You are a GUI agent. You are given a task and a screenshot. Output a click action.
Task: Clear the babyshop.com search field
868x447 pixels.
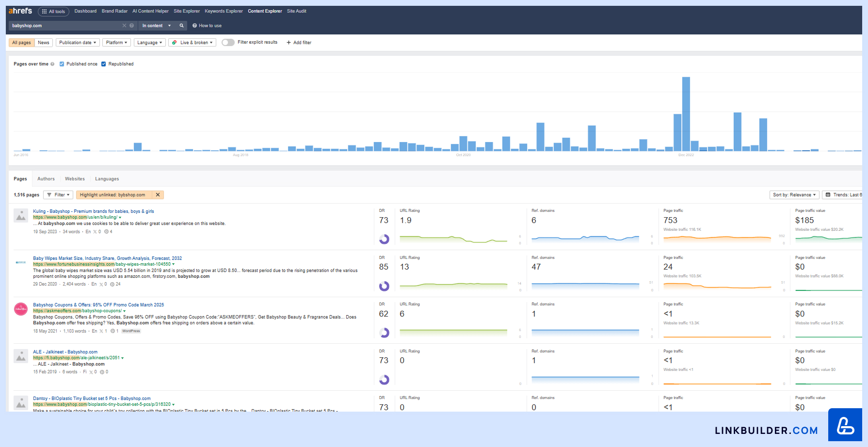pos(124,26)
